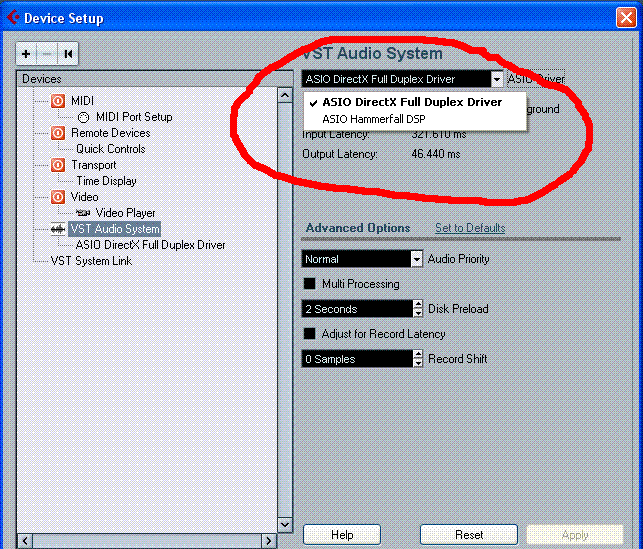Image resolution: width=643 pixels, height=549 pixels.
Task: Open the Record Shift samples dropdown
Action: [417, 359]
